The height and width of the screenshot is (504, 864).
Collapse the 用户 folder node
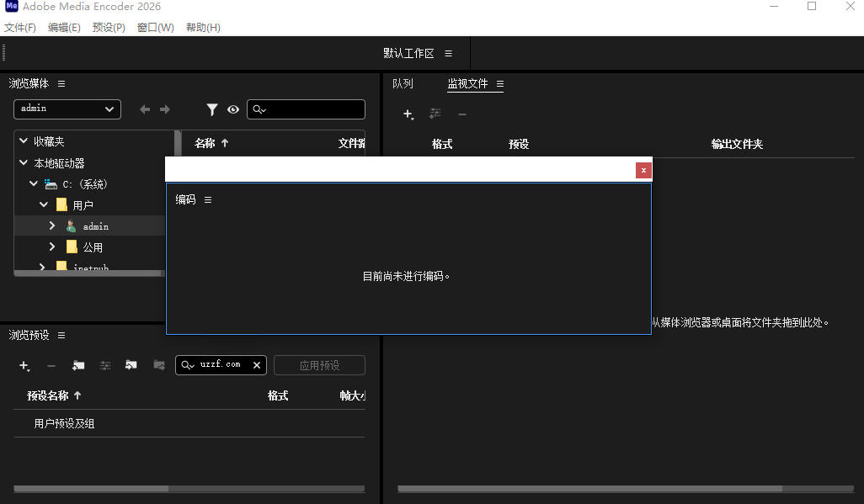click(x=44, y=204)
